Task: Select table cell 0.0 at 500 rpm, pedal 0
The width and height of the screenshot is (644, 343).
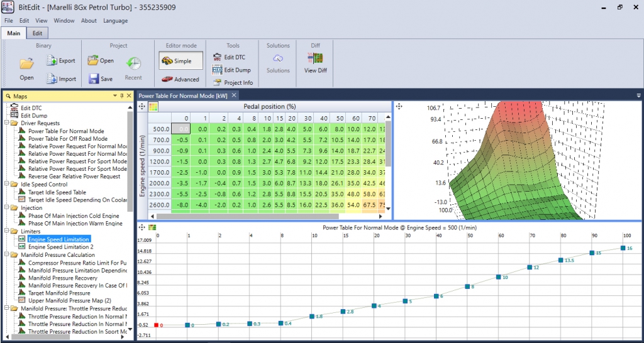Action: coord(179,129)
